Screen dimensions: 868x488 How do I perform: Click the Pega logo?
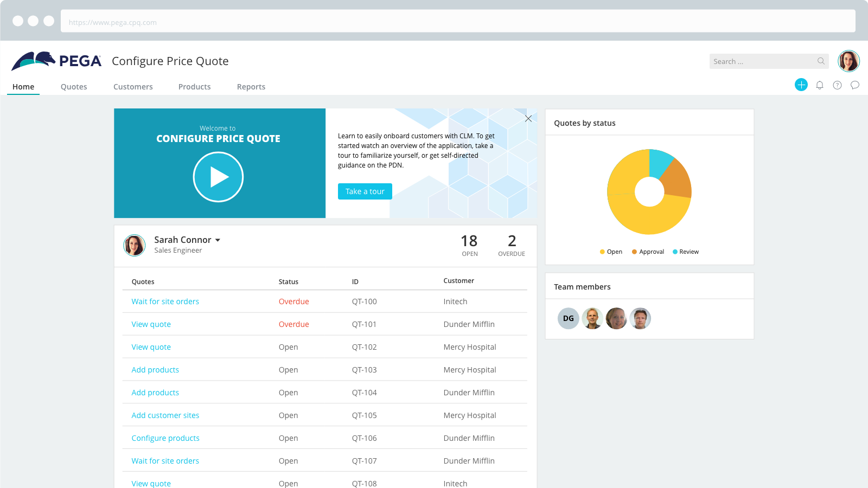(x=56, y=61)
